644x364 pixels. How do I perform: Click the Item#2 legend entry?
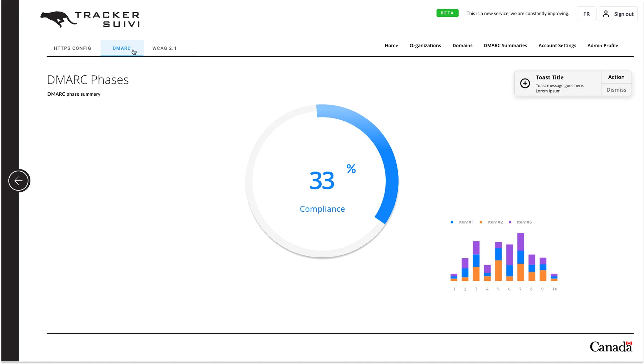(492, 222)
